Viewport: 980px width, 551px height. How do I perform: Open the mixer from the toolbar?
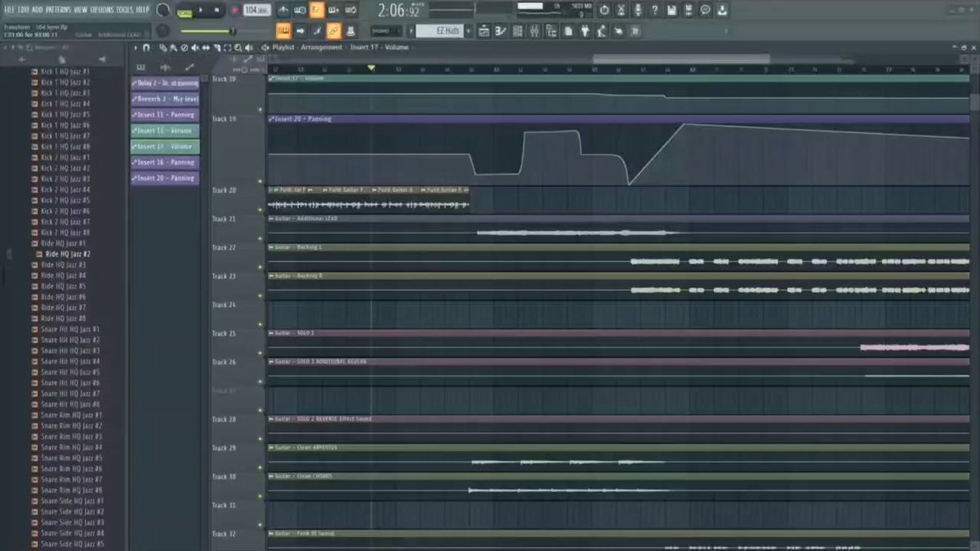[533, 31]
